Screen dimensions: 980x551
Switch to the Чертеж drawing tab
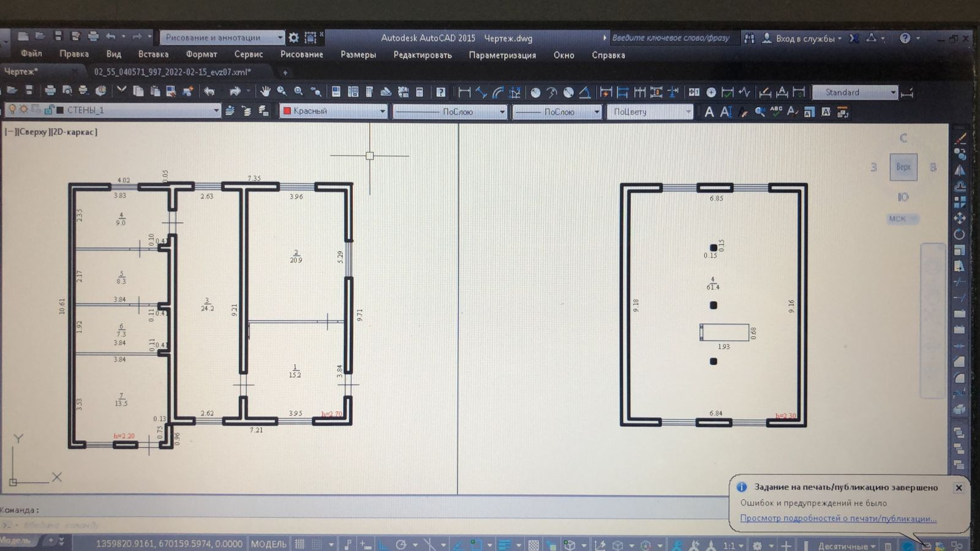pos(21,72)
